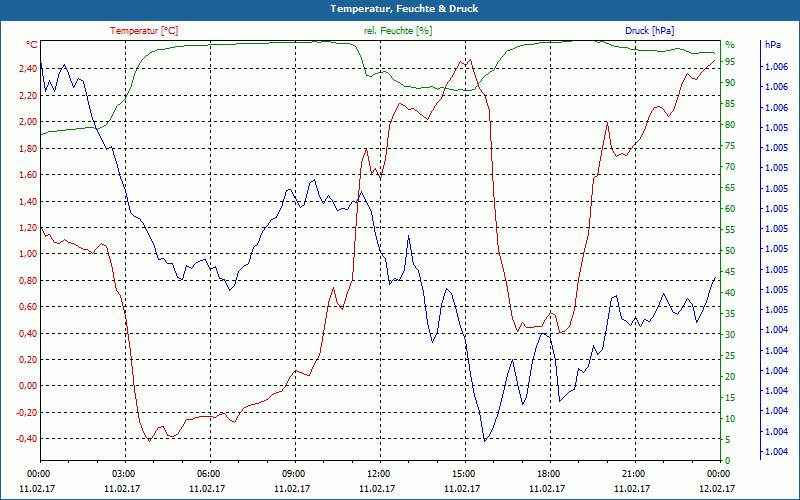The width and height of the screenshot is (800, 500).
Task: Click the '18:00' time axis label
Action: (548, 473)
